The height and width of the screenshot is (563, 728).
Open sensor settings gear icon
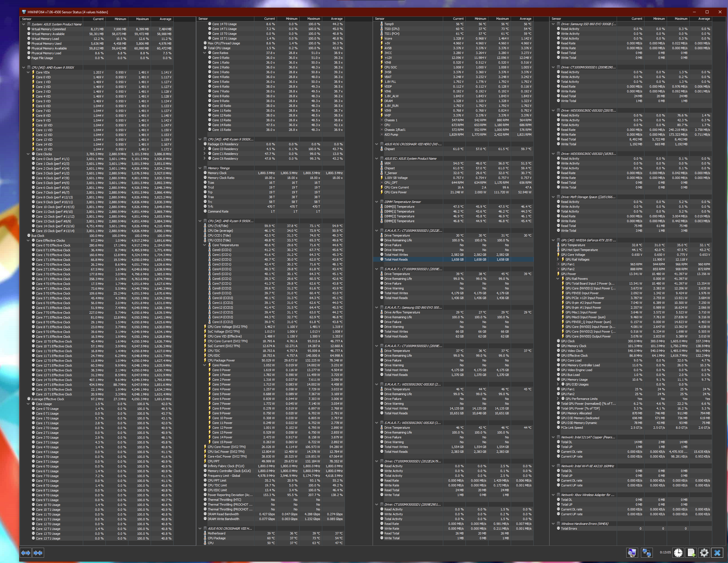pos(704,553)
